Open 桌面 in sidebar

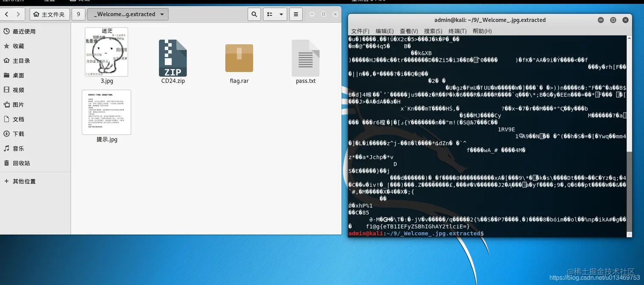click(35, 75)
